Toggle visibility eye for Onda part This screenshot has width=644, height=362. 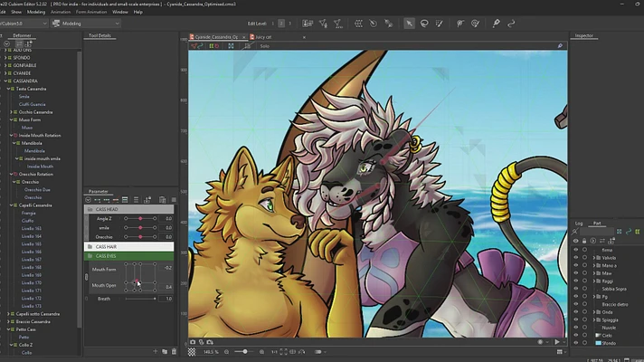(x=576, y=312)
